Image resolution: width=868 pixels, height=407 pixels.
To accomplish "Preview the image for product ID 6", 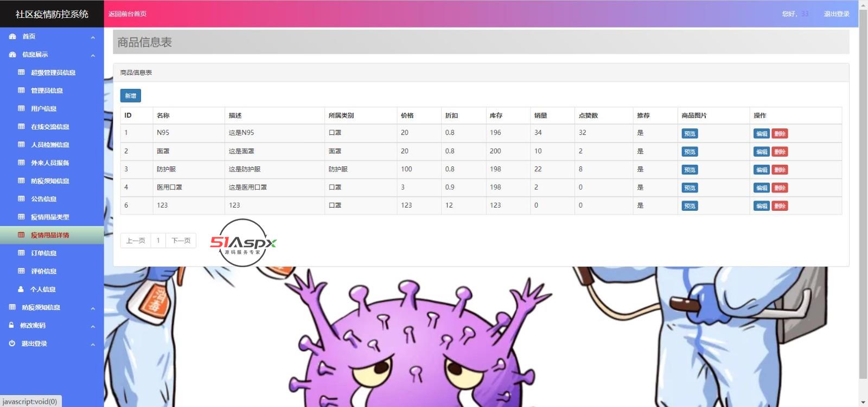I will 690,206.
